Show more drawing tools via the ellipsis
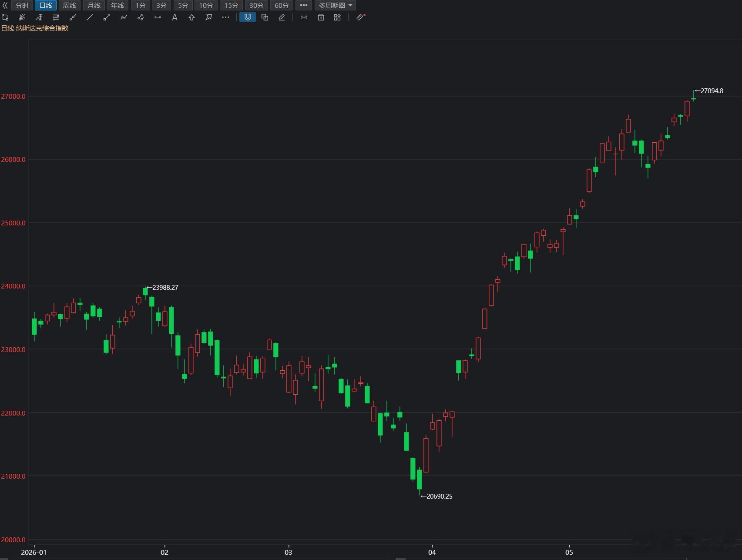The image size is (742, 560). click(225, 17)
